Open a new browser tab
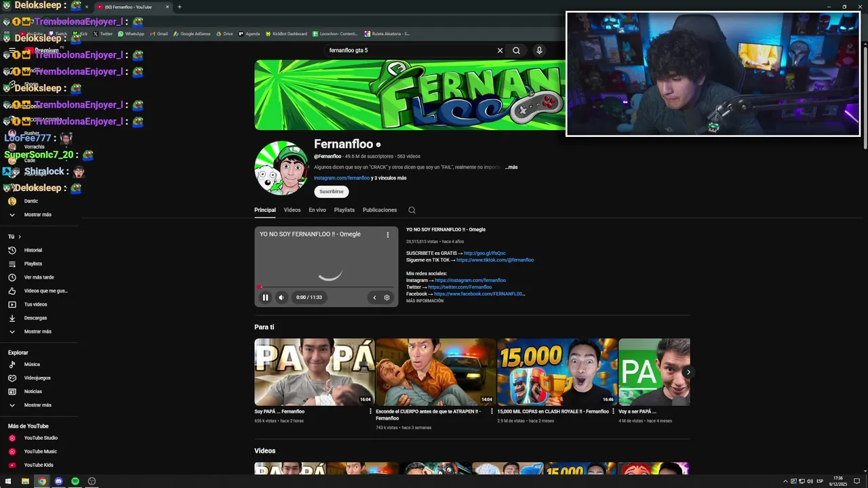 click(179, 7)
